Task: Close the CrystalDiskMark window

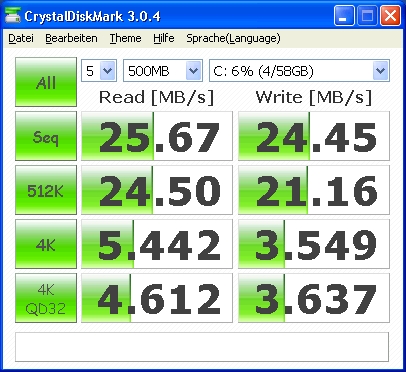Action: pyautogui.click(x=390, y=16)
